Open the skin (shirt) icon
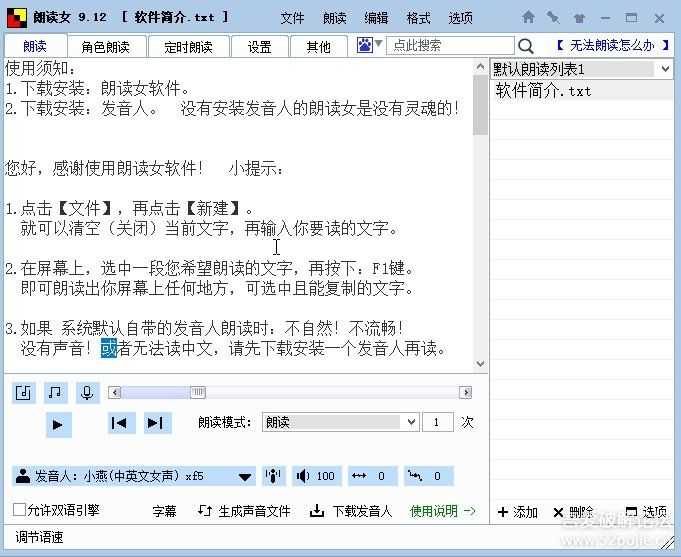 pyautogui.click(x=579, y=17)
